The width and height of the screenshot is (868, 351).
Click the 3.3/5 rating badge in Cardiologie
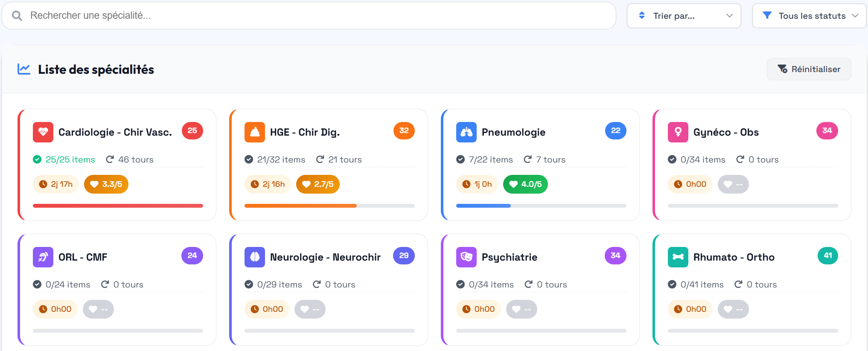pyautogui.click(x=106, y=184)
